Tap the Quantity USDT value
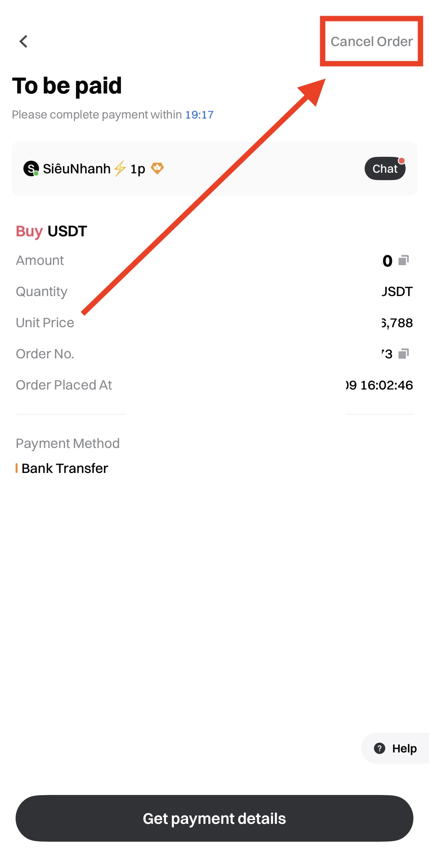The image size is (429, 868). pos(397,291)
